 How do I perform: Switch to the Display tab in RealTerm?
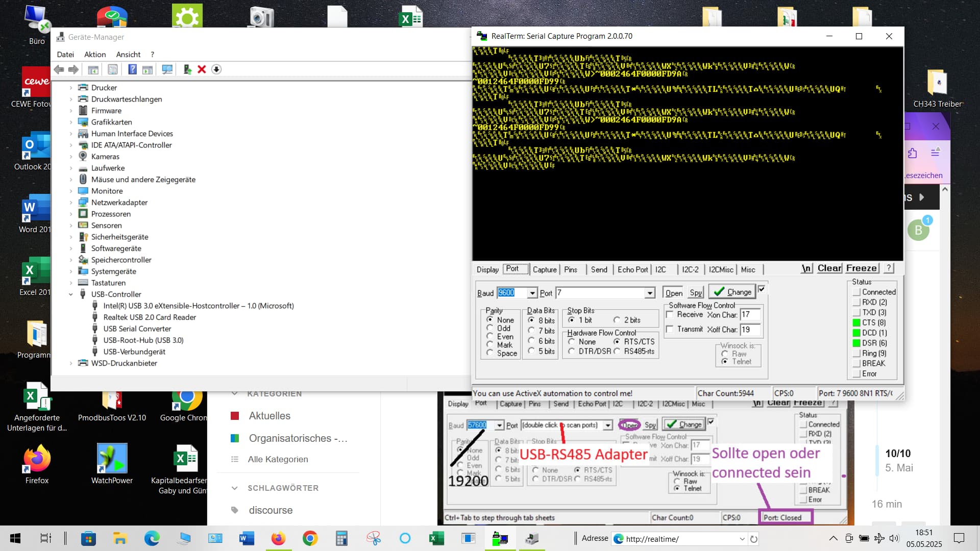[x=487, y=269]
